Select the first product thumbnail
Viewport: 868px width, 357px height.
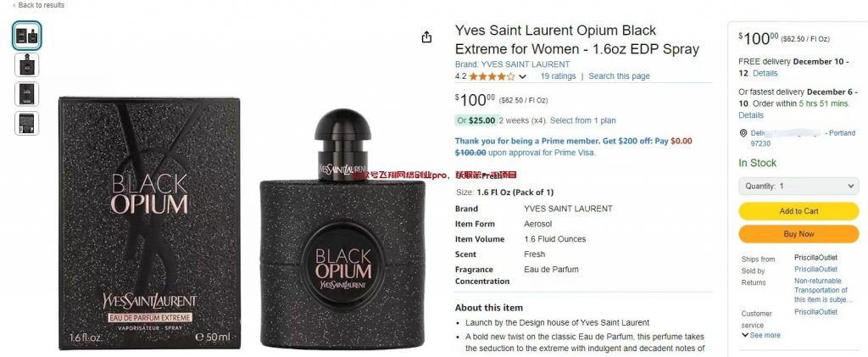pyautogui.click(x=26, y=36)
